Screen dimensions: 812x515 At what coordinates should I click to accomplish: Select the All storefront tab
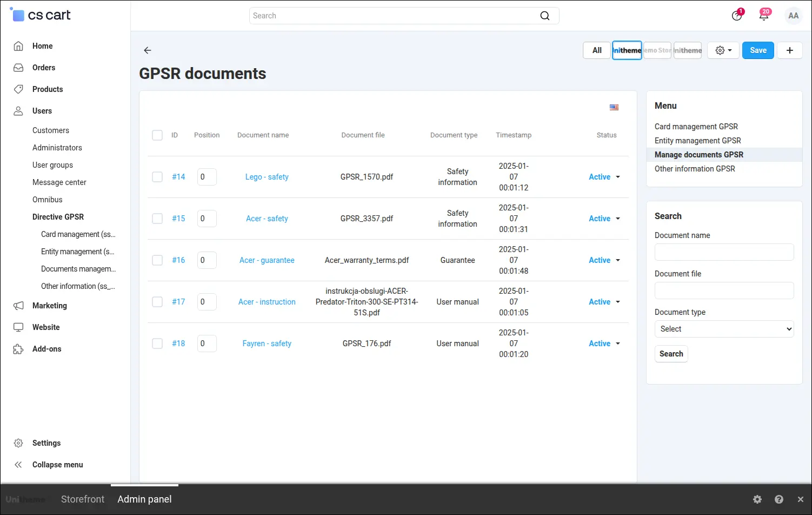[x=597, y=50]
